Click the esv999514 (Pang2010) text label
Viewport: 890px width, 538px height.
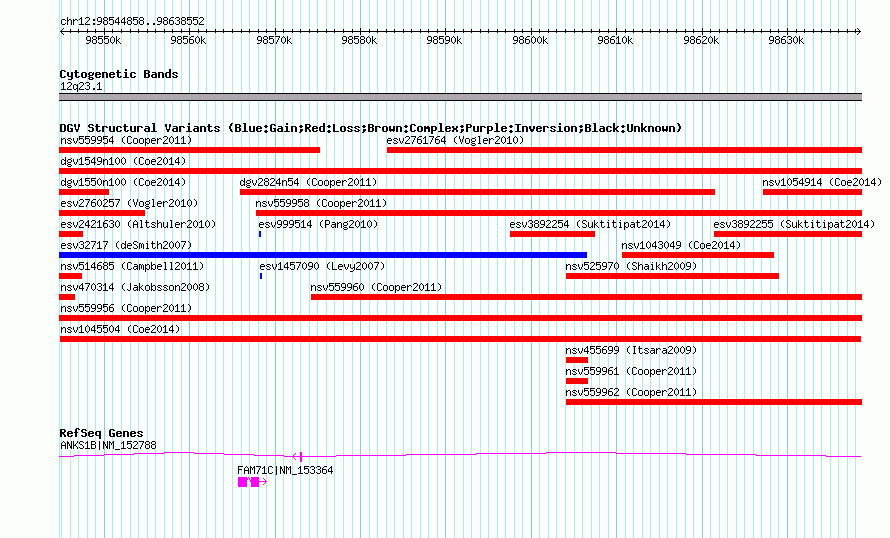[x=318, y=224]
